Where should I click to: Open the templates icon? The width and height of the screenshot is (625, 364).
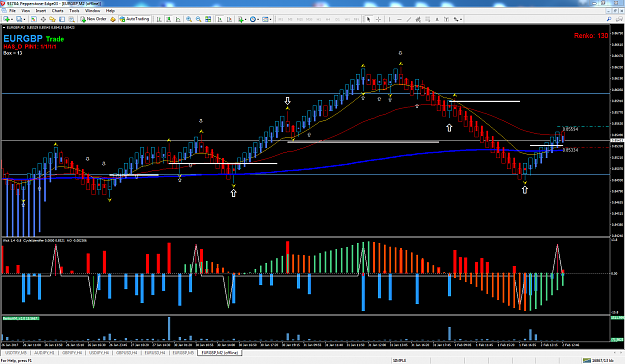[x=265, y=19]
